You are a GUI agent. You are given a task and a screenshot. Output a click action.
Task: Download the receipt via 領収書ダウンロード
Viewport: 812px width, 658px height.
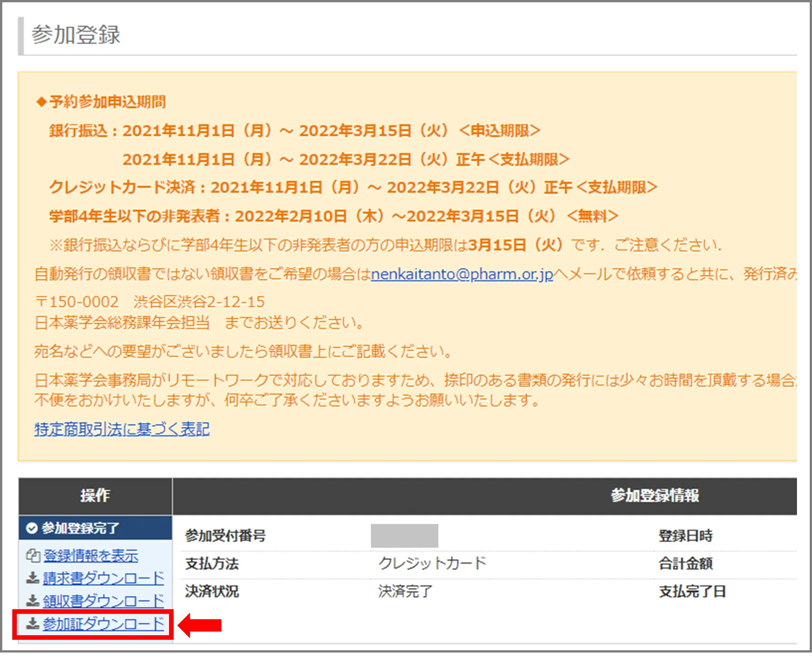tap(103, 601)
